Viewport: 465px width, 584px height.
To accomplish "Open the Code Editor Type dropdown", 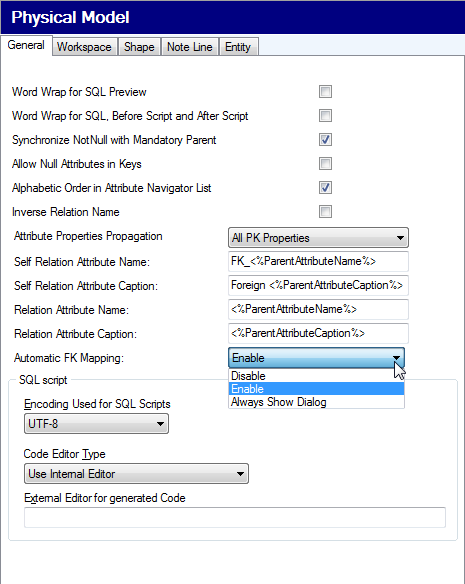I will click(x=136, y=474).
